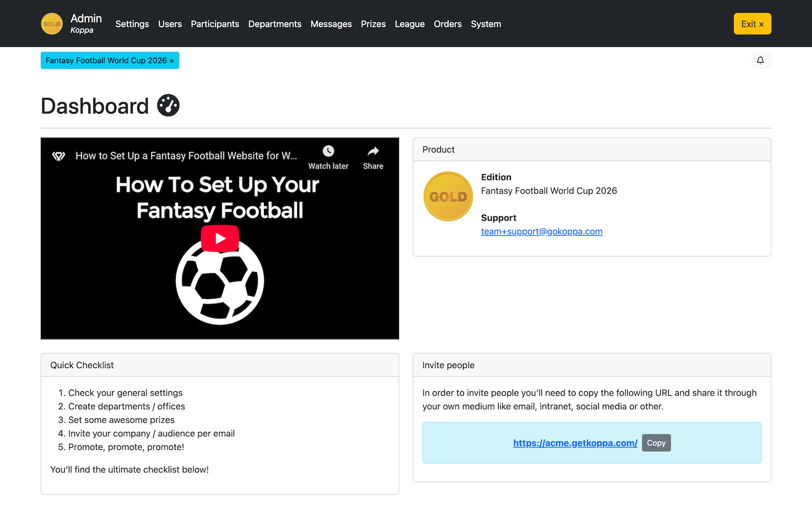Open the Departments page
The height and width of the screenshot is (508, 812).
(275, 24)
